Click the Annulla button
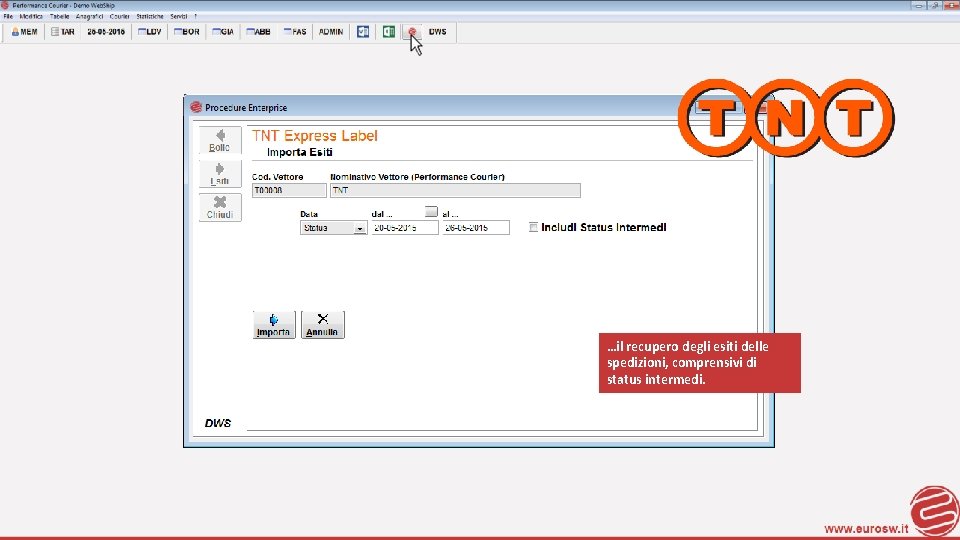The image size is (960, 540). pos(322,324)
